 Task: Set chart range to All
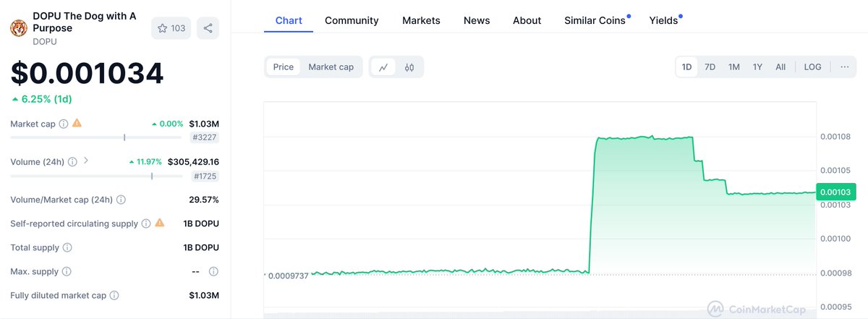point(780,67)
